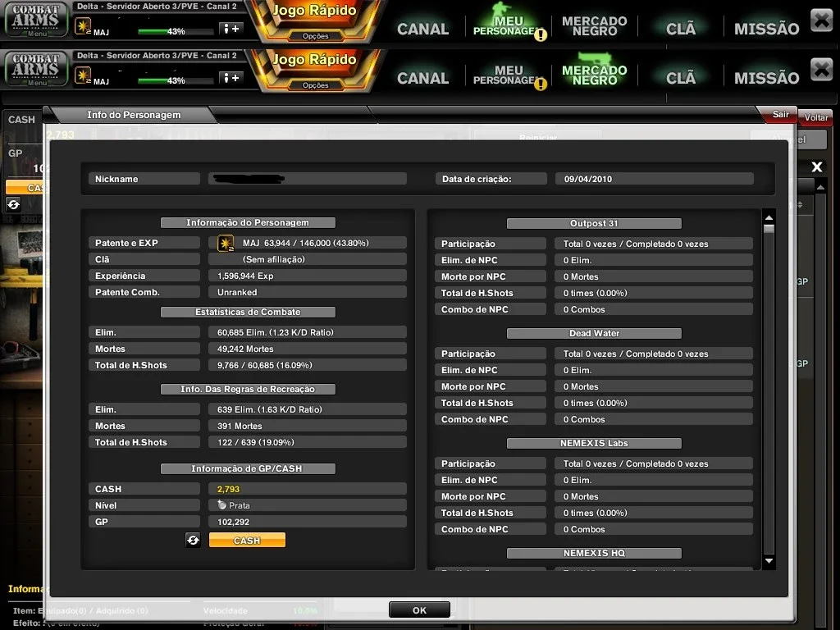Click background shop scrollbar up arrow
The width and height of the screenshot is (840, 630).
click(820, 186)
